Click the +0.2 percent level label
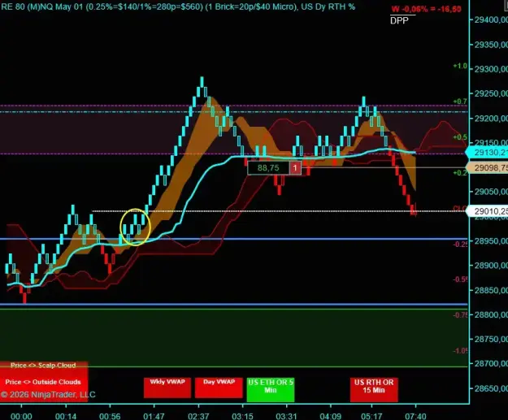This screenshot has height=420, width=508. (x=460, y=173)
